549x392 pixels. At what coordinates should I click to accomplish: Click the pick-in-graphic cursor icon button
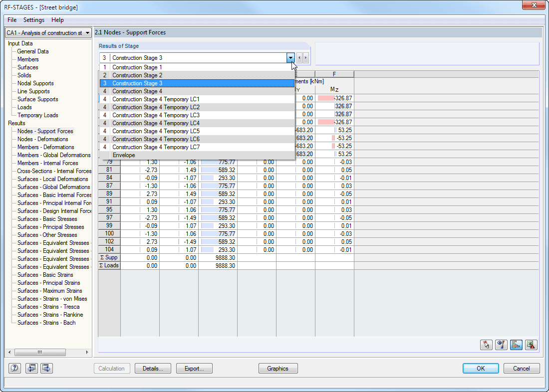486,345
